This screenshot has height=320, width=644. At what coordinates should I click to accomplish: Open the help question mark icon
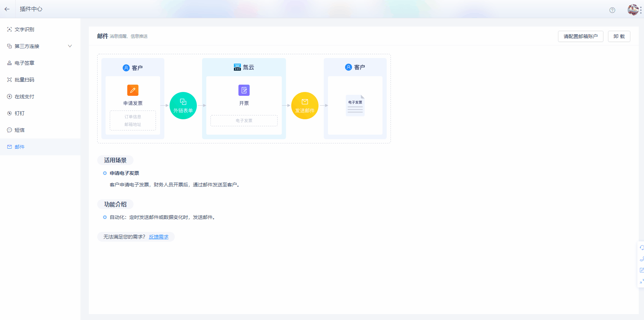pyautogui.click(x=612, y=10)
